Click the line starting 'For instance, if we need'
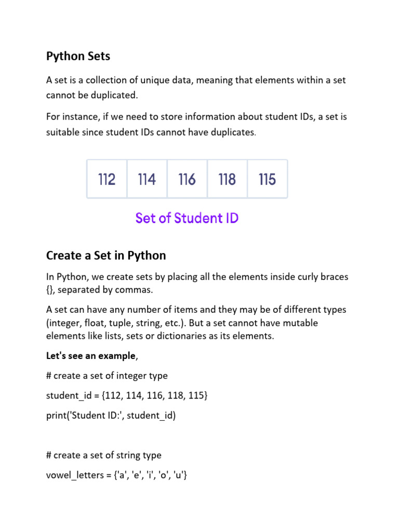Image resolution: width=399 pixels, height=532 pixels. click(196, 116)
